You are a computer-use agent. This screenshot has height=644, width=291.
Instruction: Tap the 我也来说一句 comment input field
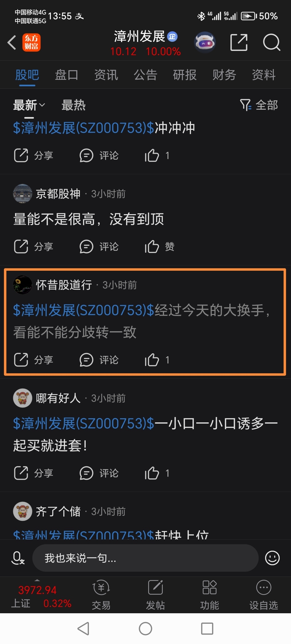pyautogui.click(x=145, y=558)
